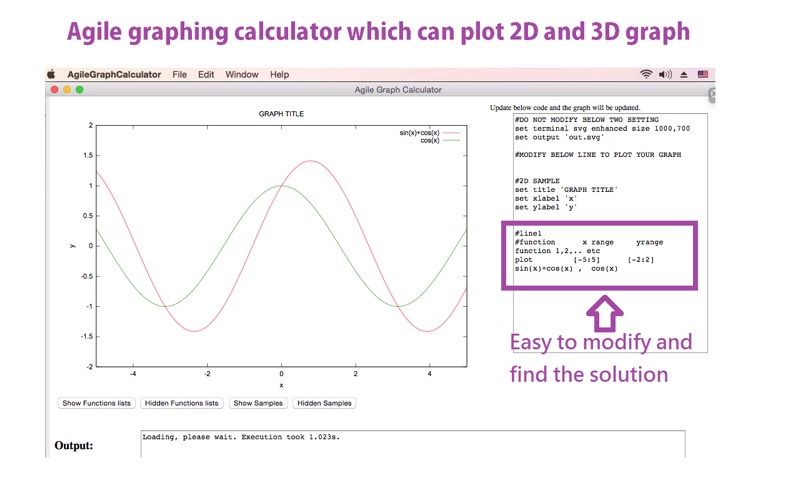
Task: Click the plot [-5:5] range line
Action: point(584,260)
